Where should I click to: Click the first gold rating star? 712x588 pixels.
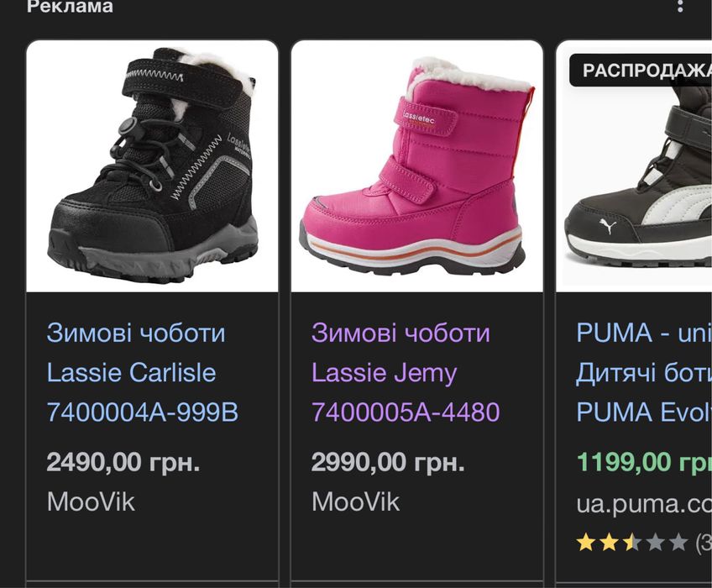point(586,543)
